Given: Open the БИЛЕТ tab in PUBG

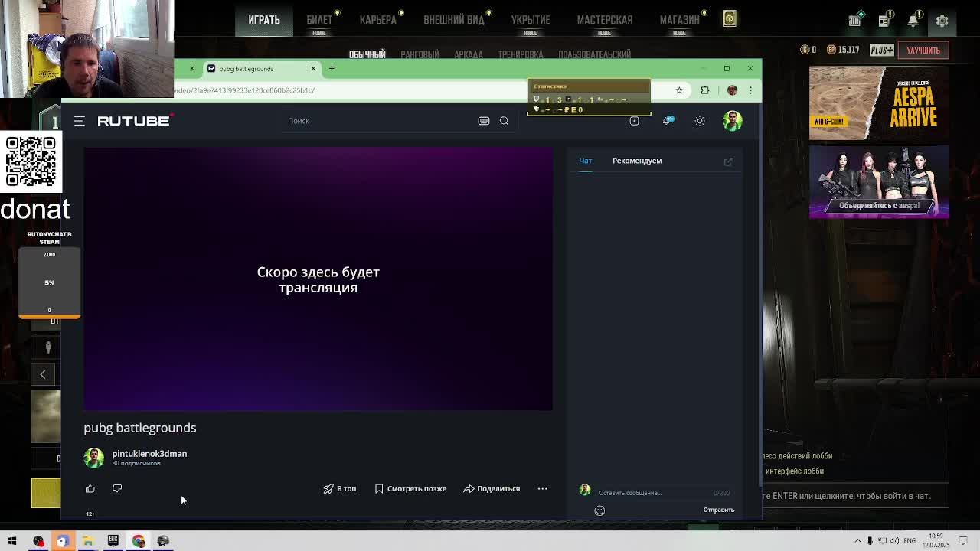Looking at the screenshot, I should tap(319, 20).
